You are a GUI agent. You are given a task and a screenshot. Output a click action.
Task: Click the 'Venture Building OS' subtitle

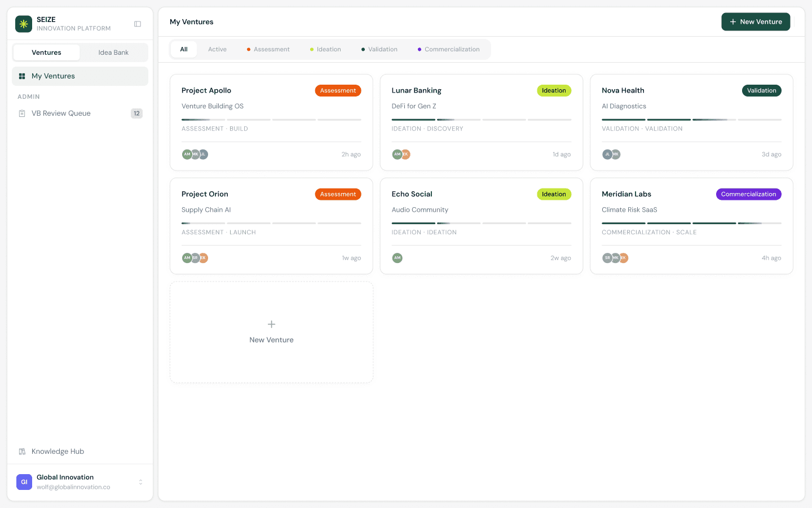tap(213, 106)
